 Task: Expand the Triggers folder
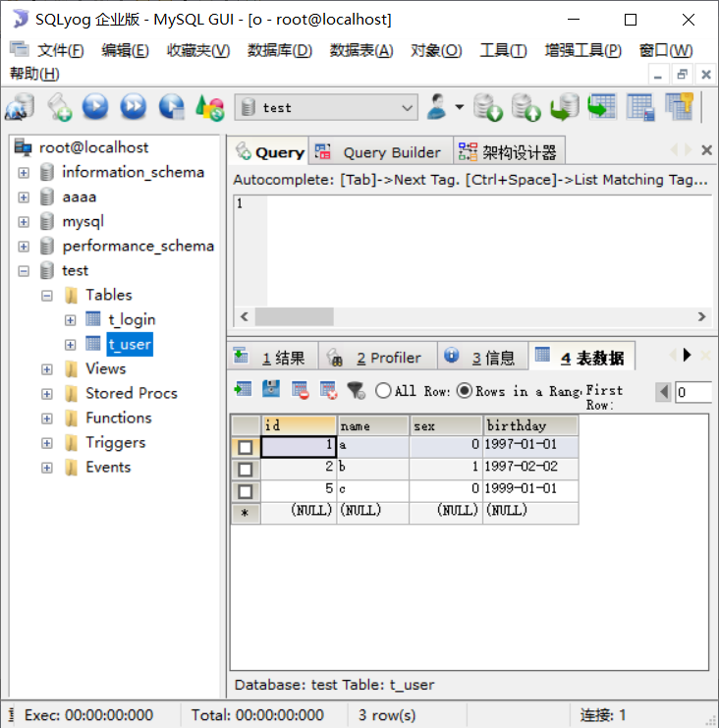pyautogui.click(x=47, y=443)
